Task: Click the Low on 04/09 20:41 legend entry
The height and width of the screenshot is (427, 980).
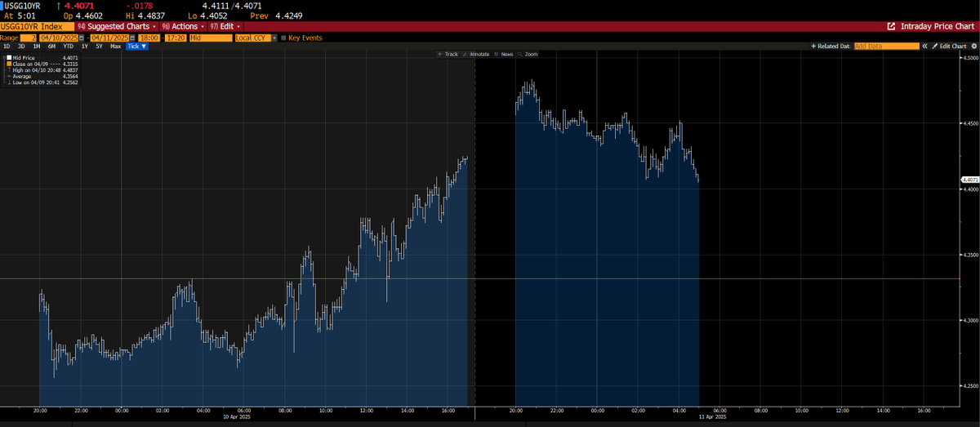Action: click(x=42, y=82)
